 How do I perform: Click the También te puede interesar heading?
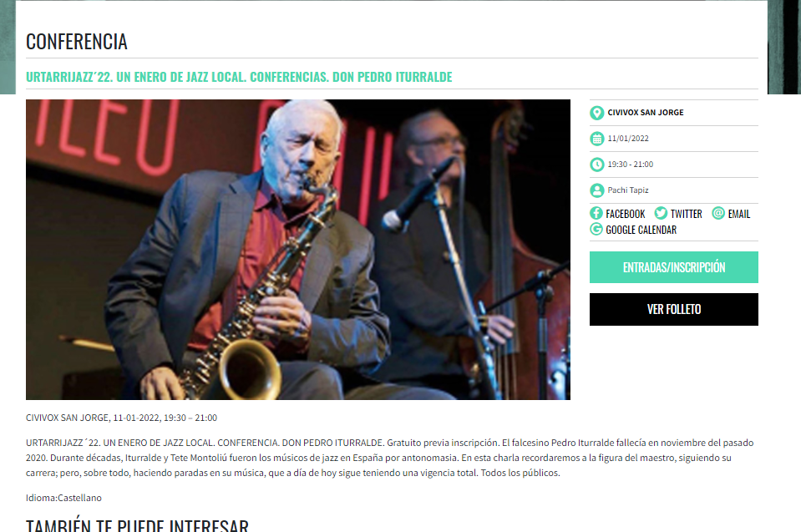point(137,526)
